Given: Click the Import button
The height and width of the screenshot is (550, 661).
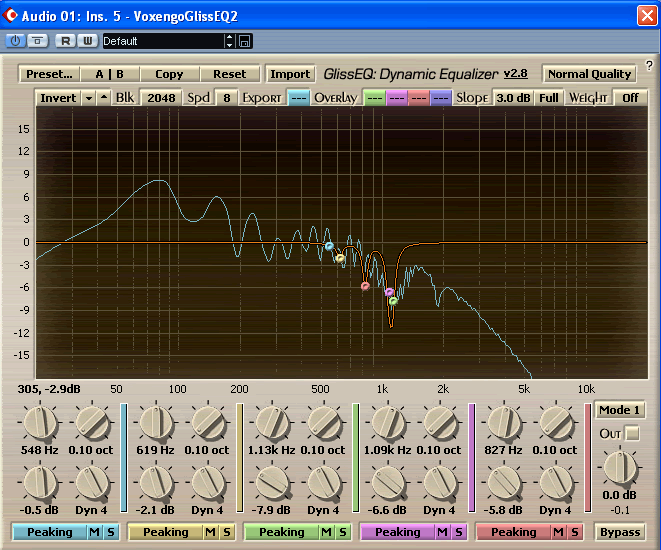Looking at the screenshot, I should tap(290, 74).
